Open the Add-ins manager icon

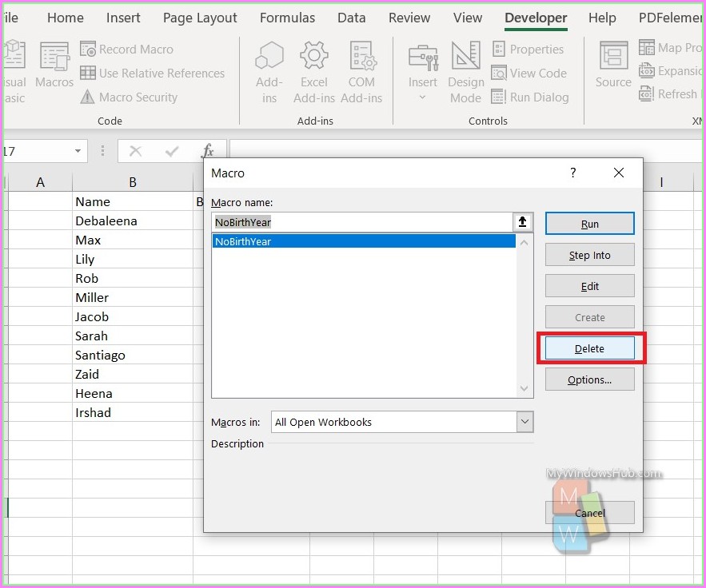pyautogui.click(x=269, y=56)
